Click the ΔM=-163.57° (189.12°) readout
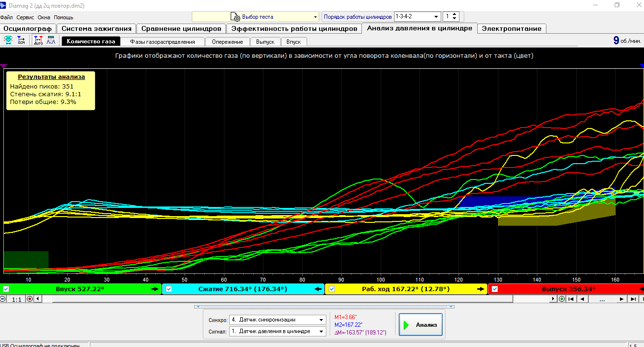The height and width of the screenshot is (347, 644). point(360,332)
